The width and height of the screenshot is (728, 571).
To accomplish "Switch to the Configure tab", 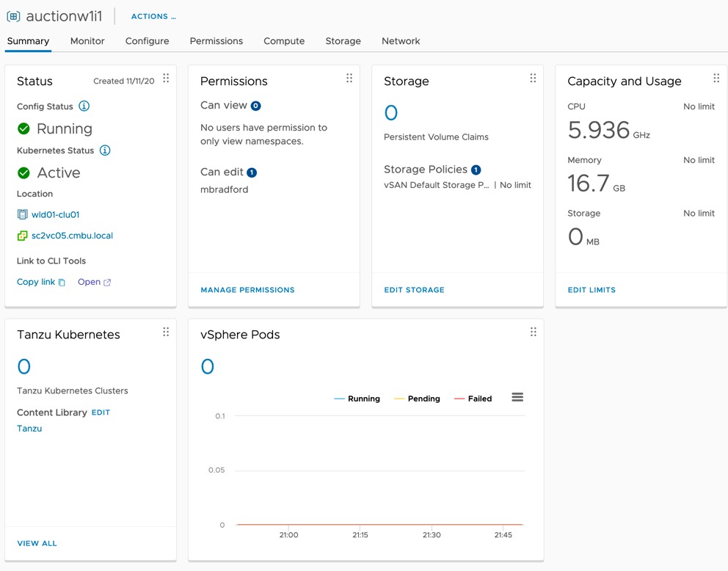I will (x=148, y=41).
